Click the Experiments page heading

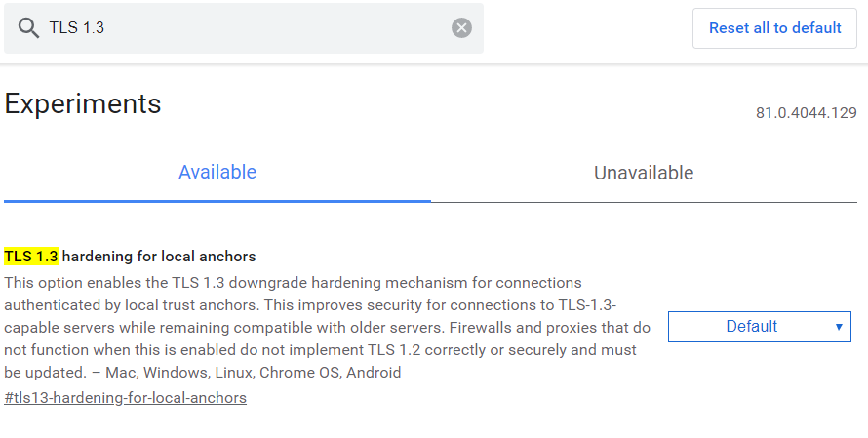tap(83, 104)
